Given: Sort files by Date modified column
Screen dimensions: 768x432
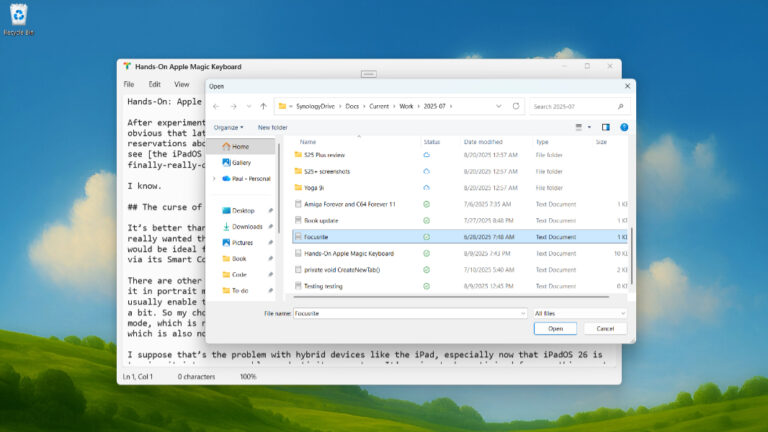Looking at the screenshot, I should (x=483, y=142).
